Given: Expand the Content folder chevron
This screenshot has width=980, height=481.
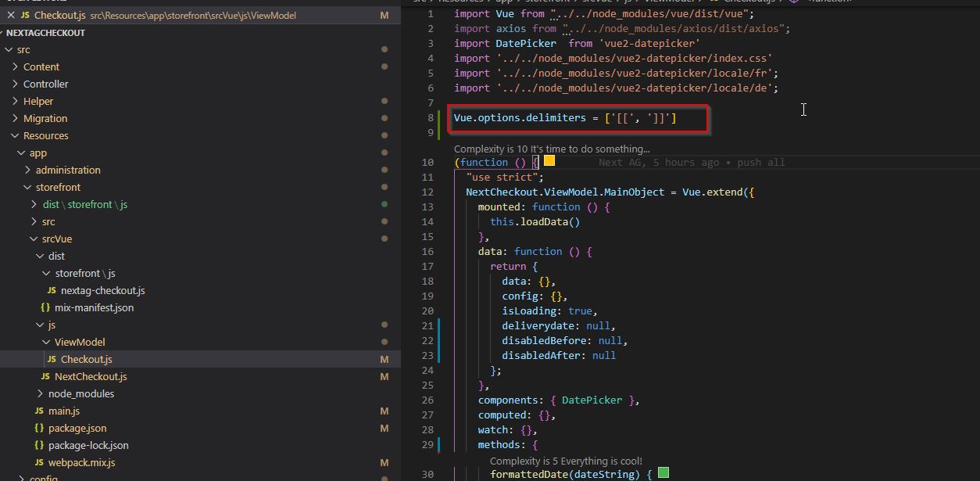Looking at the screenshot, I should click(x=15, y=66).
